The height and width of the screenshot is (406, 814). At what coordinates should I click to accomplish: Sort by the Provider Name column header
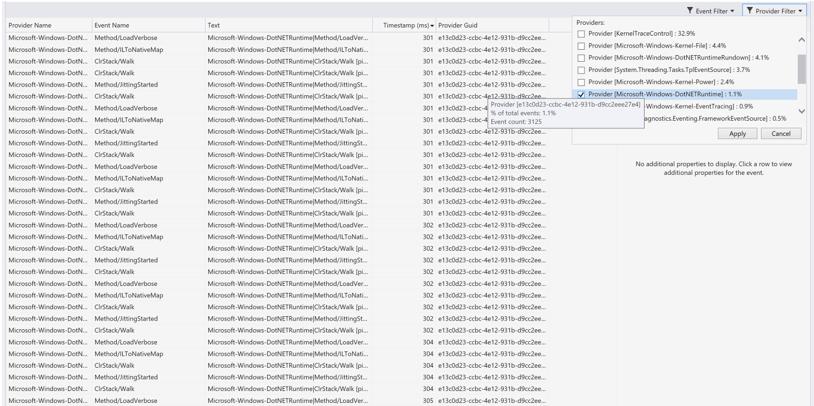(48, 25)
